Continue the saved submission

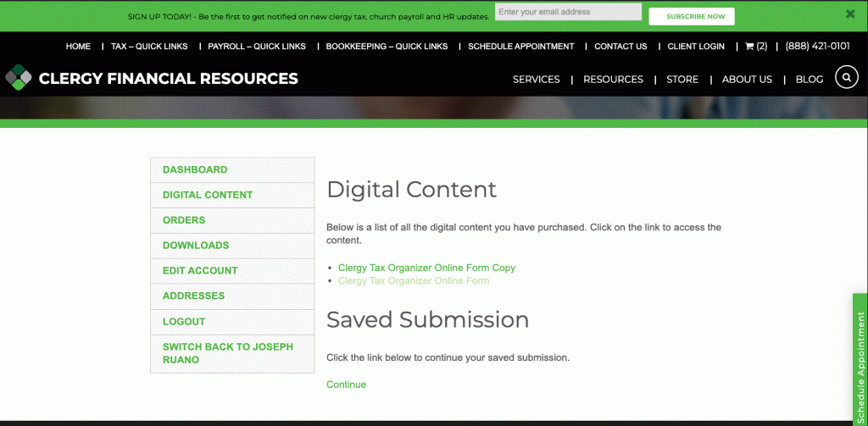click(346, 385)
